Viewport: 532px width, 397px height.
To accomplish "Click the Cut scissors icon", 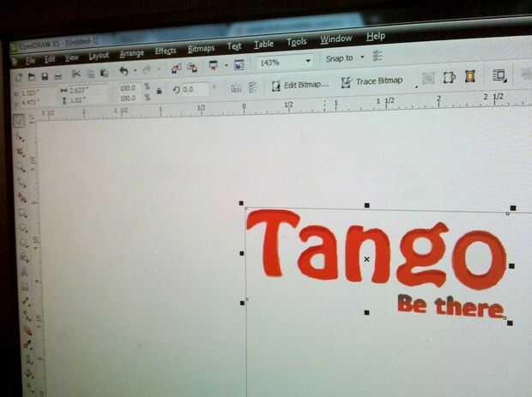I will coord(76,74).
